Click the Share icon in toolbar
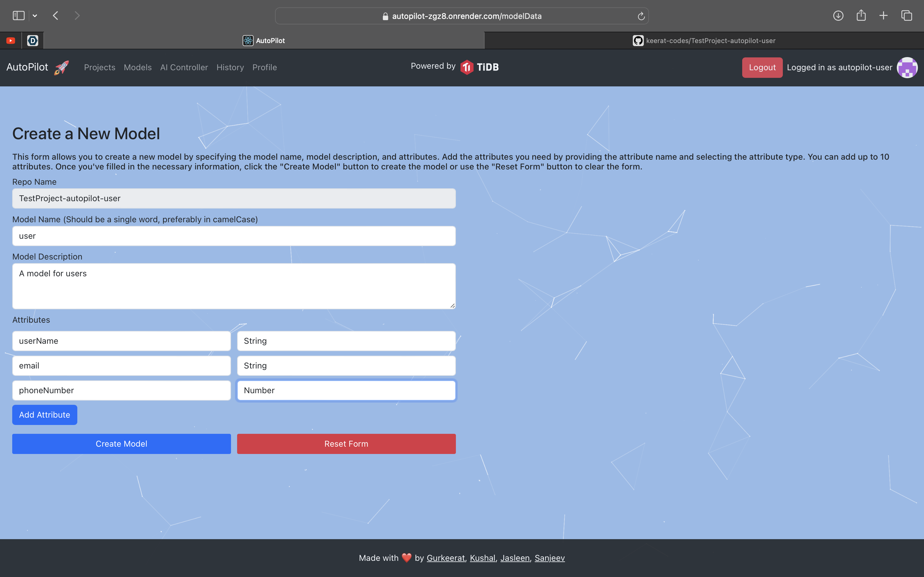Image resolution: width=924 pixels, height=577 pixels. 861,16
